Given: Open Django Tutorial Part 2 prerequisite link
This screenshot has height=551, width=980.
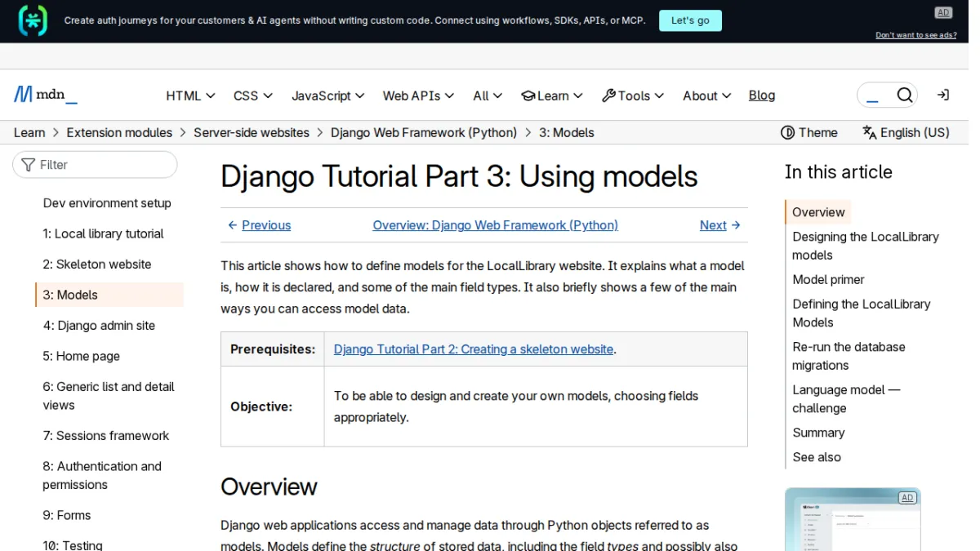Looking at the screenshot, I should (x=474, y=349).
